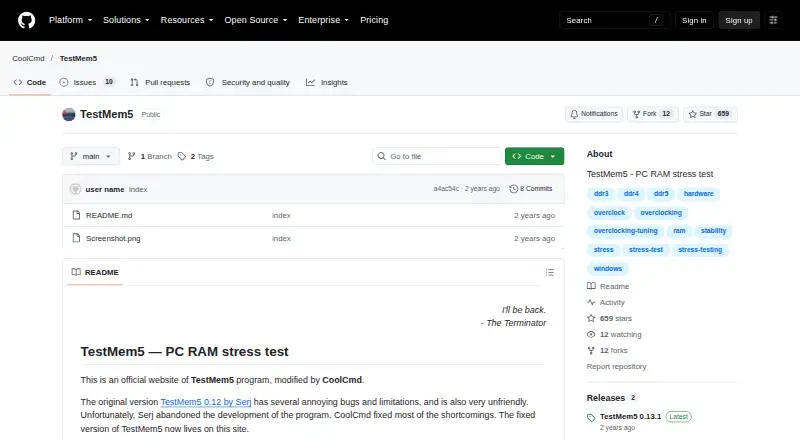This screenshot has height=440, width=800.
Task: Select the ddr5 topic tag
Action: point(661,194)
